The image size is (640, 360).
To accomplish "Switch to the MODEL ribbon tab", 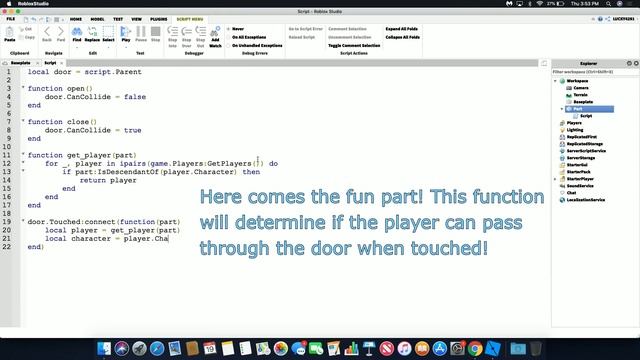I will point(97,19).
